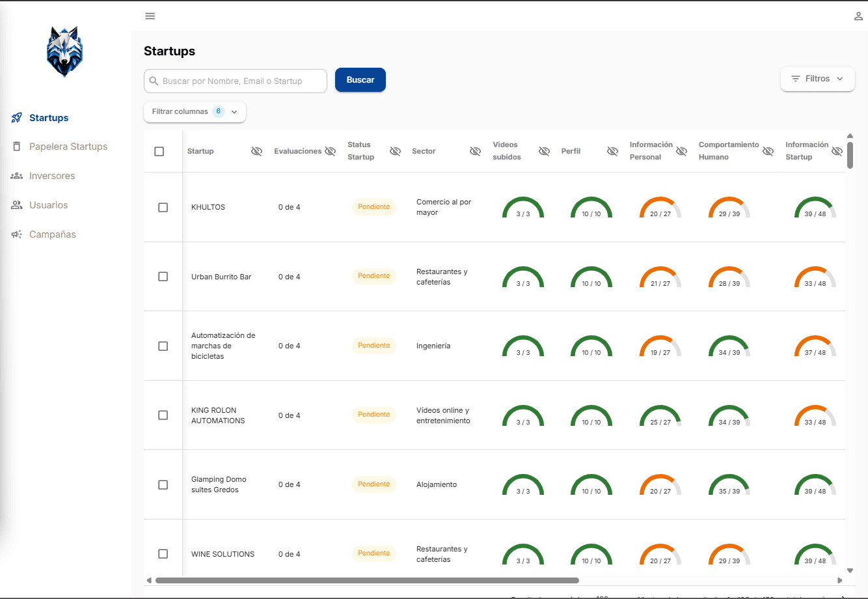This screenshot has width=868, height=599.
Task: Open the hamburger menu icon
Action: (150, 16)
